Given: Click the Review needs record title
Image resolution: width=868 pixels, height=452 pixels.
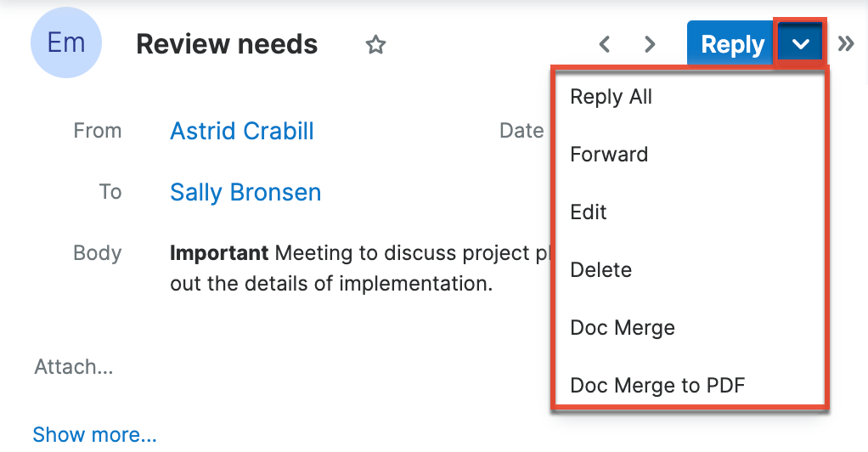Looking at the screenshot, I should (x=227, y=44).
